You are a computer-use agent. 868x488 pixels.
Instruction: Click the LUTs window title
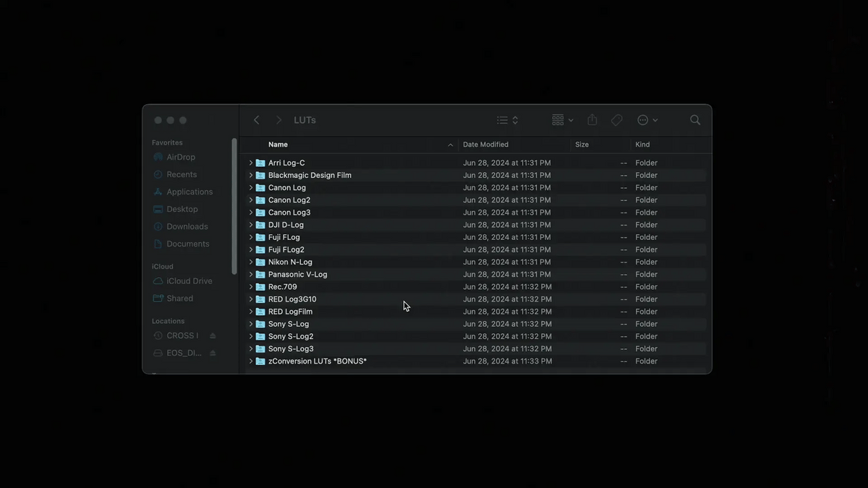(x=305, y=120)
